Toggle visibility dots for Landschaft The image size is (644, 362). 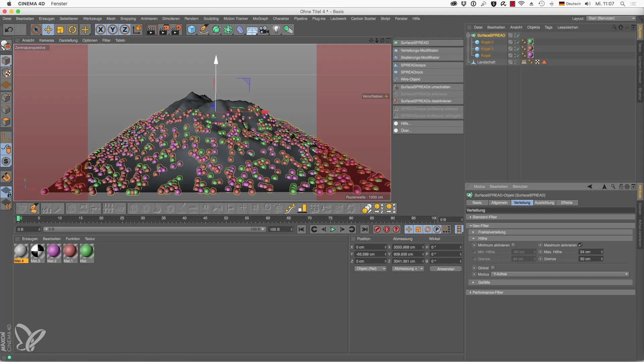[515, 62]
